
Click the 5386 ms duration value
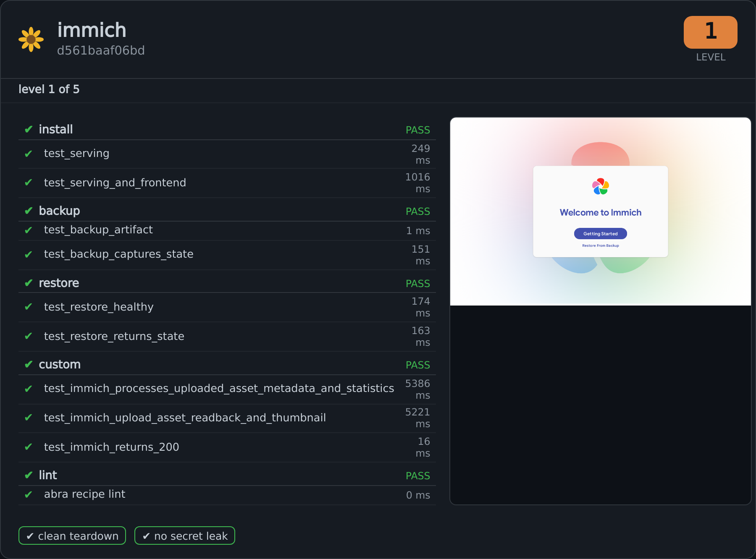click(x=418, y=389)
